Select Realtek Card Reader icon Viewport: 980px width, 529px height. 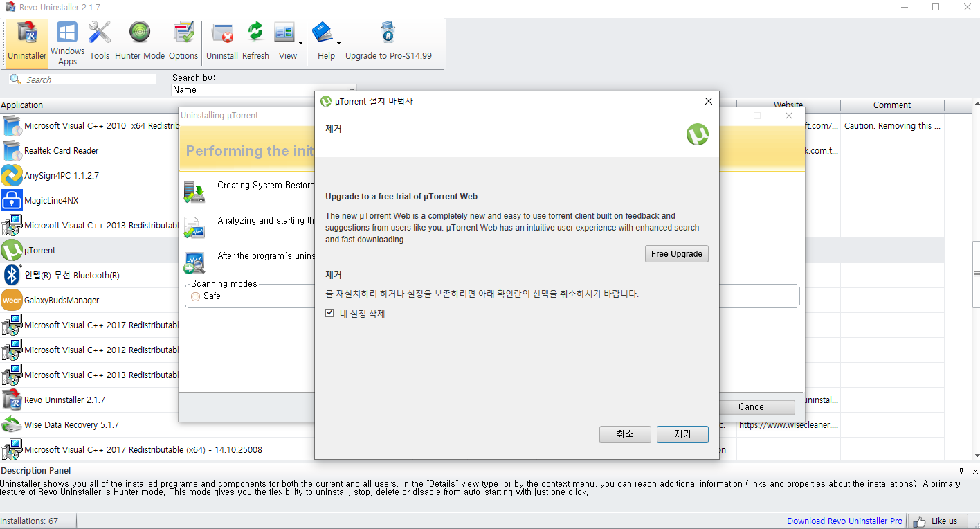click(12, 150)
